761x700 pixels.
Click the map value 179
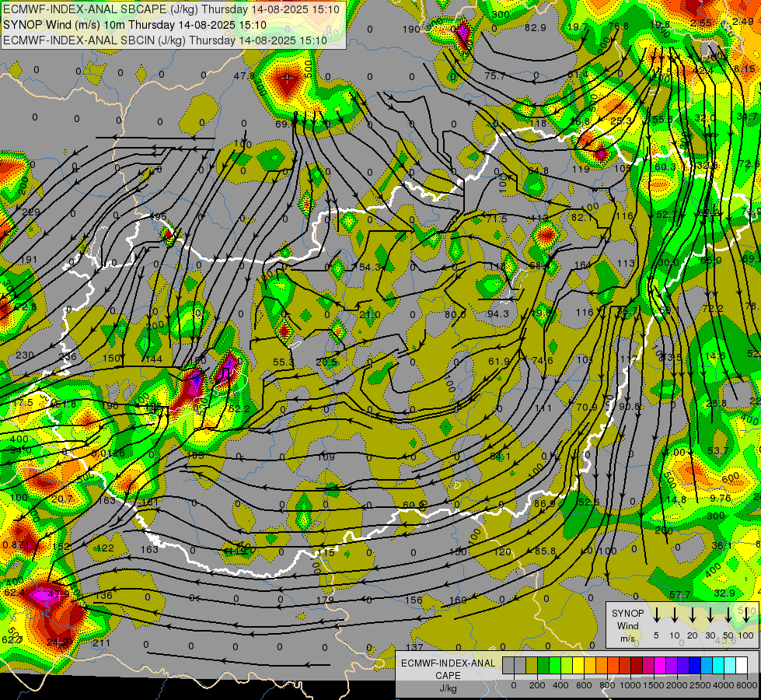(x=325, y=600)
